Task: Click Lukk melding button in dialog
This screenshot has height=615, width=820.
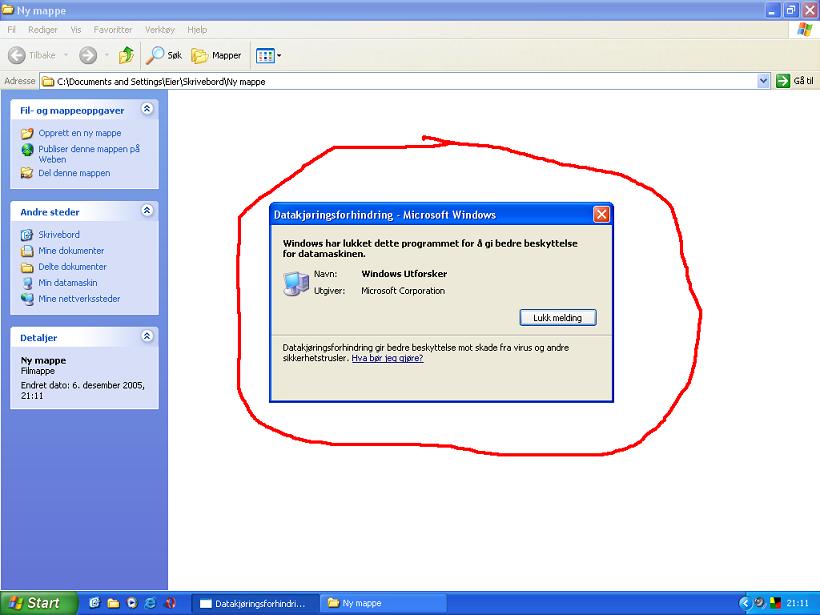Action: [557, 317]
